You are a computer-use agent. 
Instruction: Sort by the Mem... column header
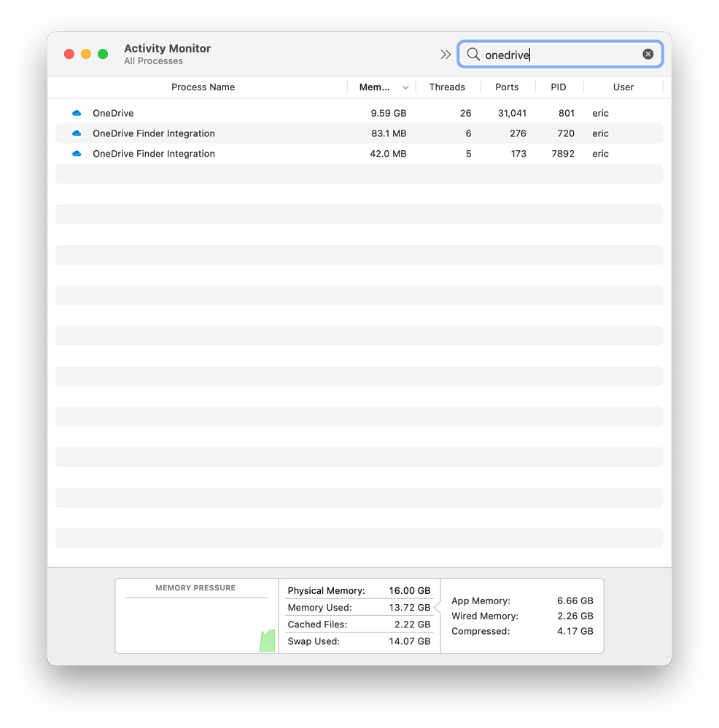click(374, 87)
